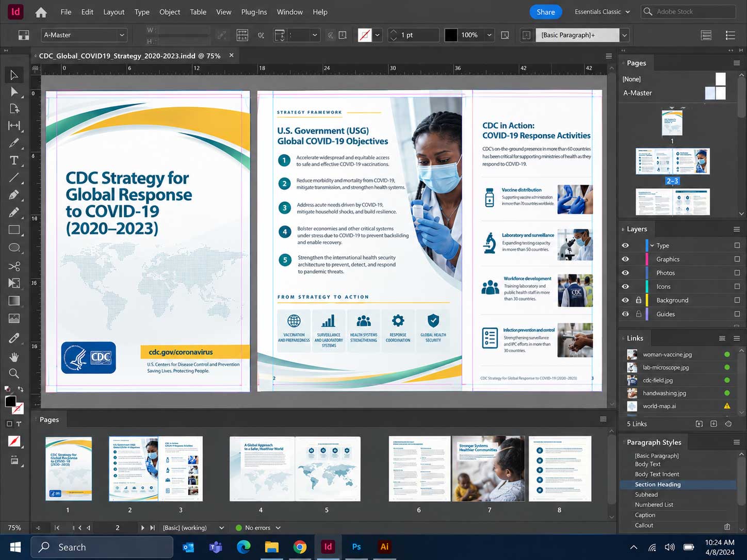Select the Eyedropper tool
This screenshot has height=560, width=747.
tap(14, 338)
